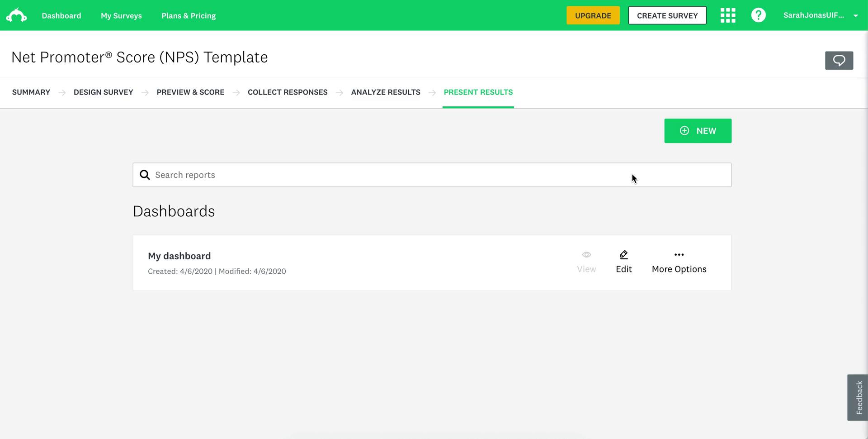
Task: Open the apps grid icon
Action: 728,15
